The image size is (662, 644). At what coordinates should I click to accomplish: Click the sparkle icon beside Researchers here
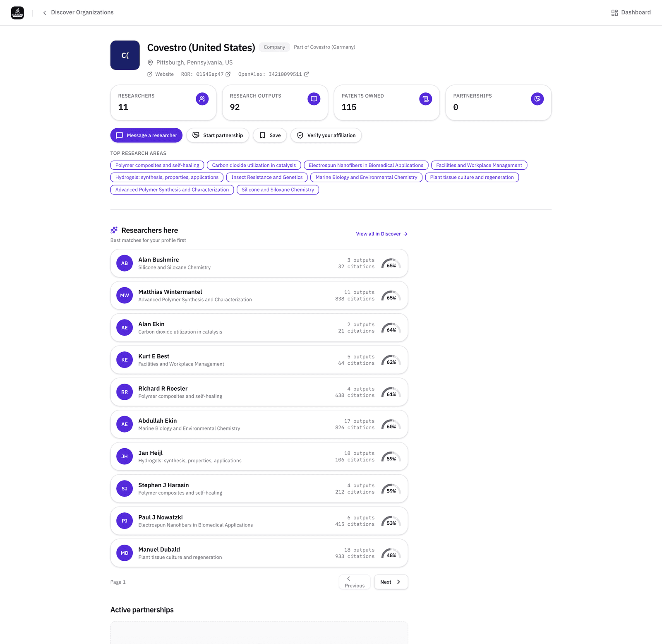pos(114,230)
